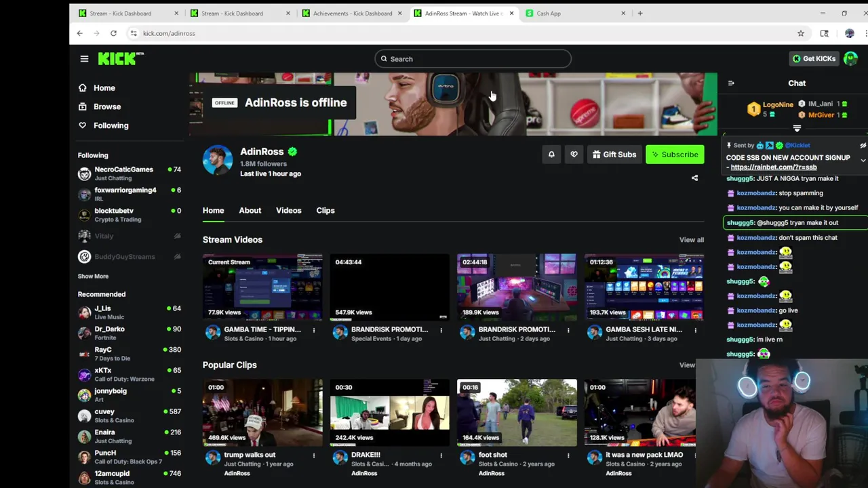Open options for first BRANDRISK PROMOTI video
868x488 pixels.
[441, 330]
